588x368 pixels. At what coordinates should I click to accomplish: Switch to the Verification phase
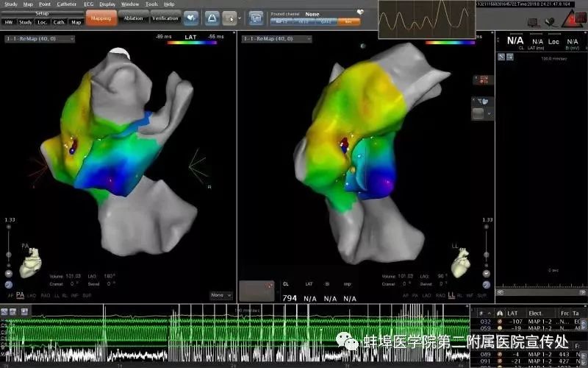click(x=165, y=18)
